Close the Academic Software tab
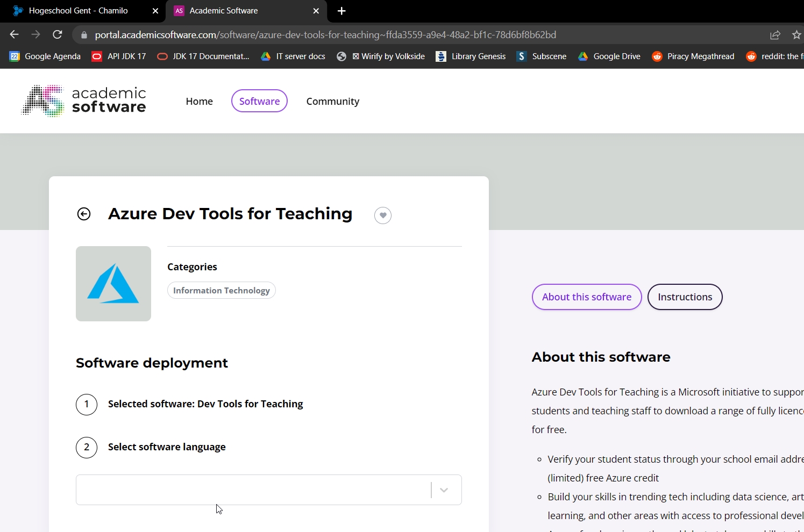This screenshot has width=804, height=532. [x=316, y=11]
